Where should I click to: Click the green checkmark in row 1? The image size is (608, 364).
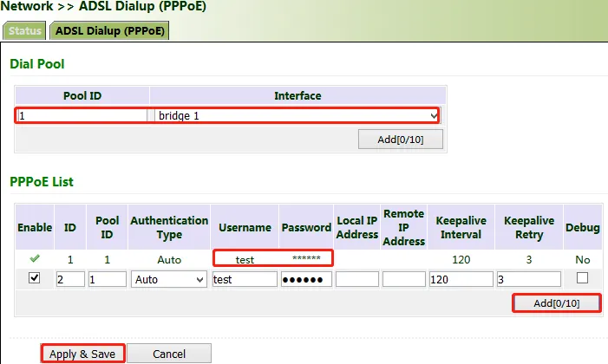[35, 258]
